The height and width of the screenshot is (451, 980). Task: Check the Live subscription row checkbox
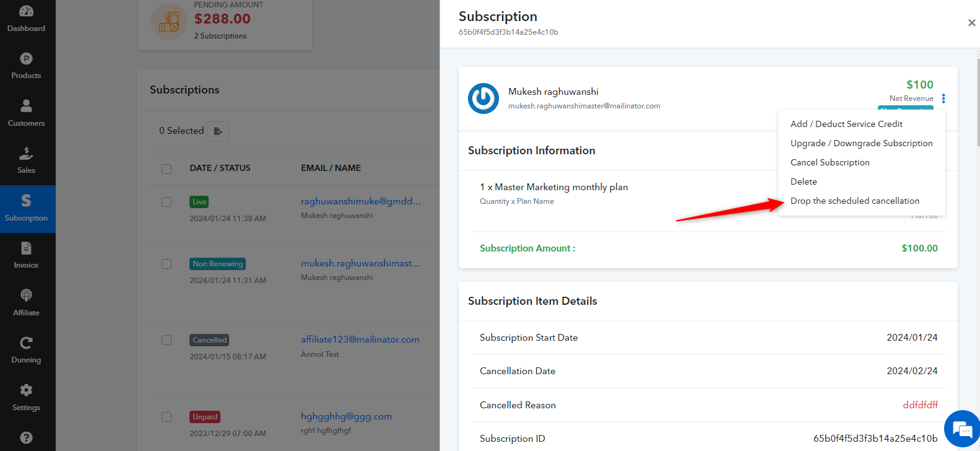(167, 202)
